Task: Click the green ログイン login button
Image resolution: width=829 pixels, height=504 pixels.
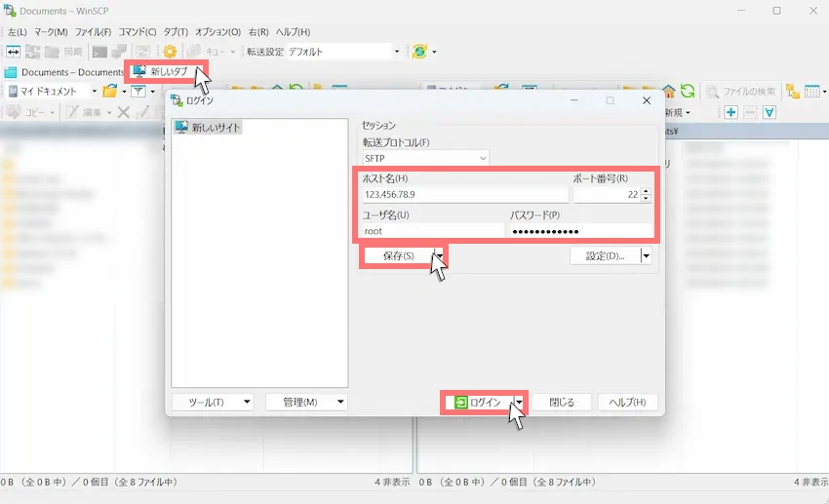Action: [478, 403]
